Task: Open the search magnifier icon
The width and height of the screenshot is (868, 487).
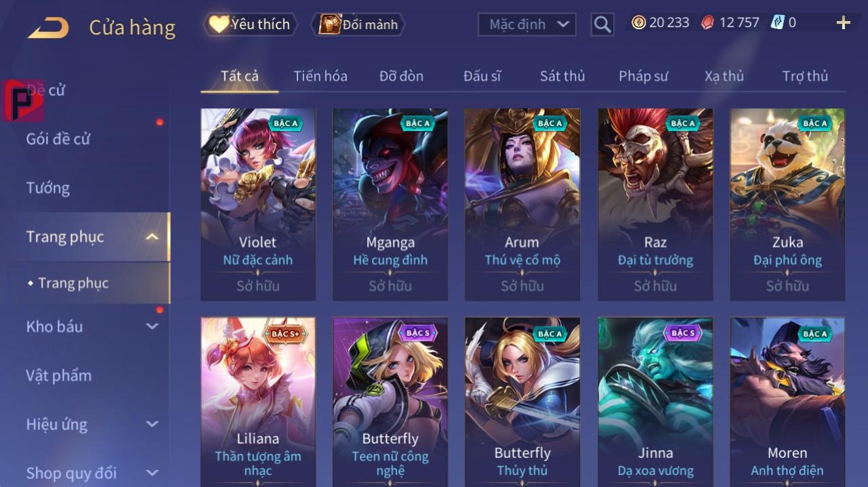Action: (x=602, y=25)
